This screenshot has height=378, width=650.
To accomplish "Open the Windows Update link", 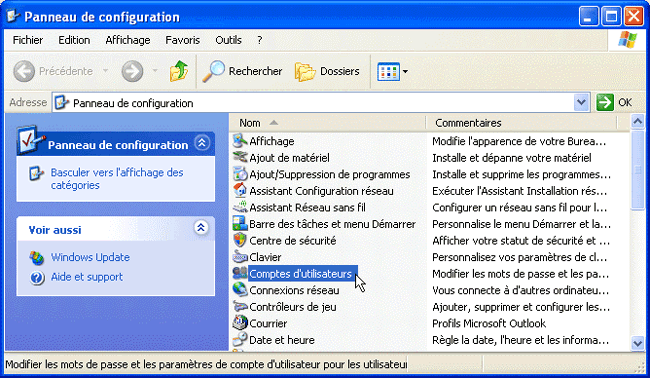I will (x=90, y=257).
